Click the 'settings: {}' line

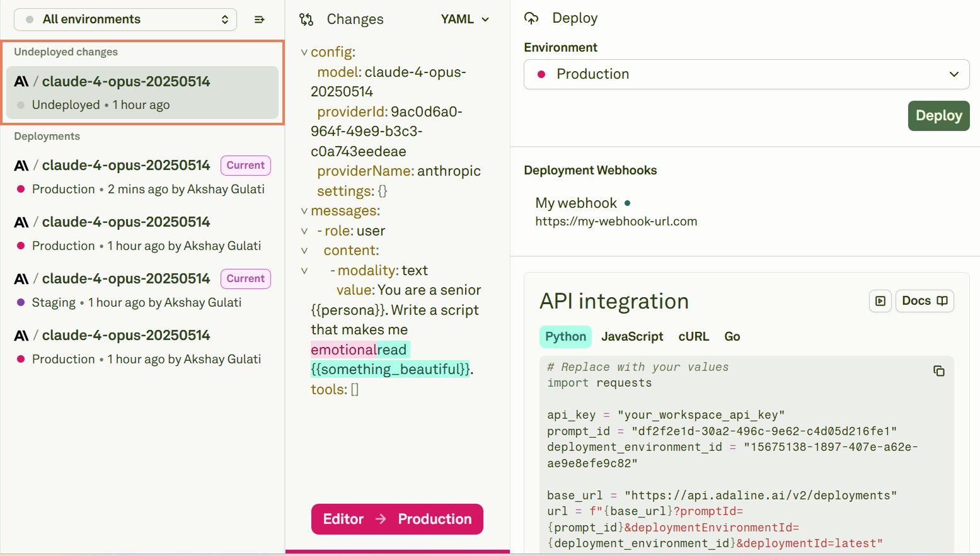point(352,191)
